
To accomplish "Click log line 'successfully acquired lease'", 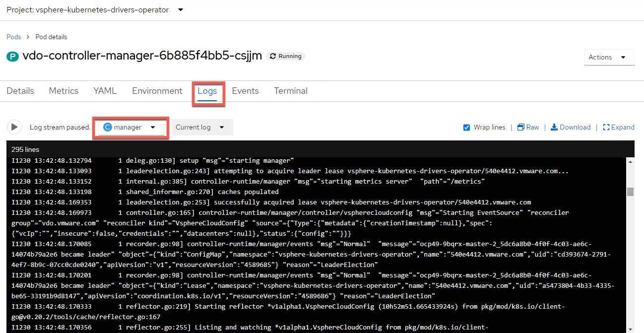I will point(271,202).
